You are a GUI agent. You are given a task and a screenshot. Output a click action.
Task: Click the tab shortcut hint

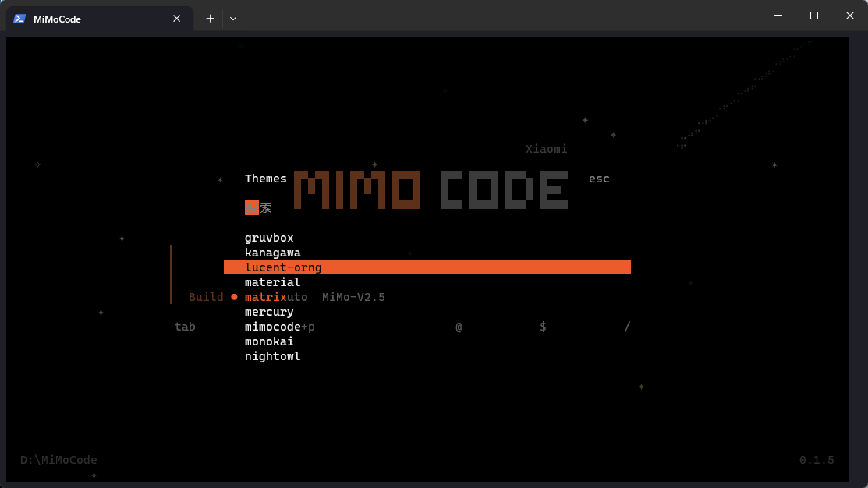pyautogui.click(x=185, y=327)
